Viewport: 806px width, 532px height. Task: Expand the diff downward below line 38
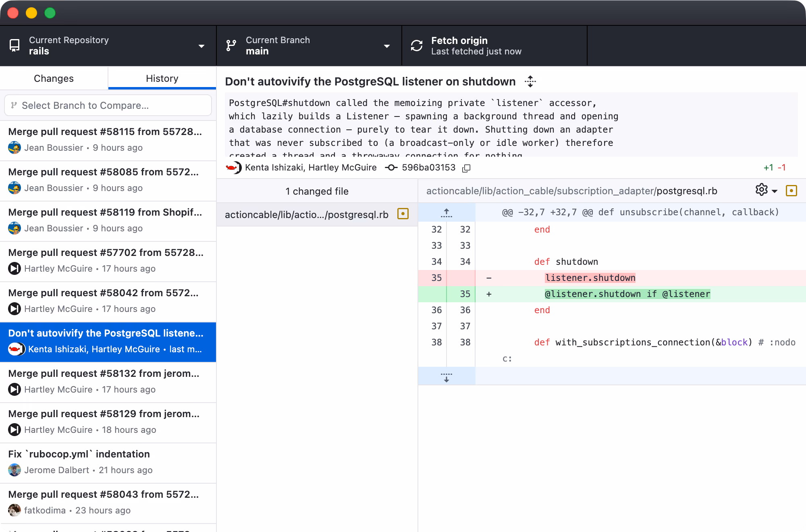(447, 377)
